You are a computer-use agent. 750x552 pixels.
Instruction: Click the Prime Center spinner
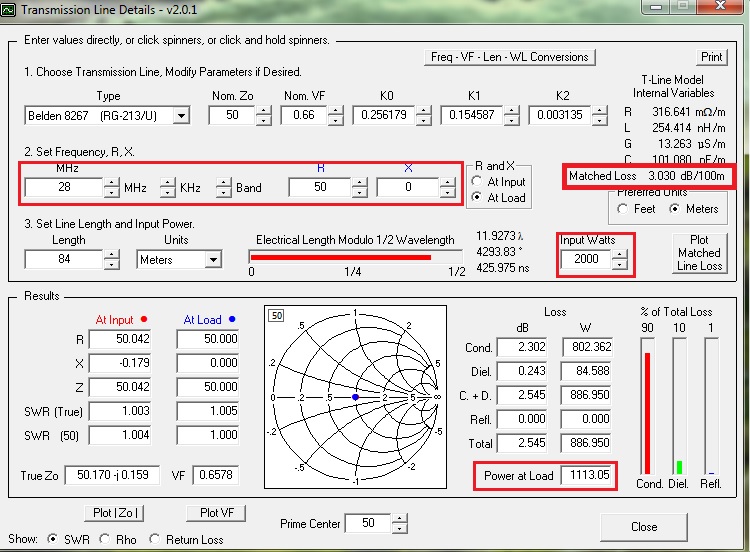(399, 523)
